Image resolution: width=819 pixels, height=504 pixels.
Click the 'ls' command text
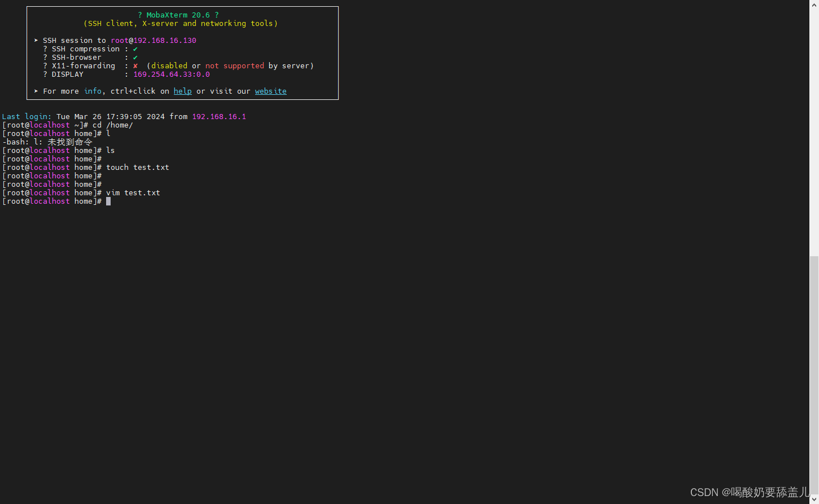(111, 151)
